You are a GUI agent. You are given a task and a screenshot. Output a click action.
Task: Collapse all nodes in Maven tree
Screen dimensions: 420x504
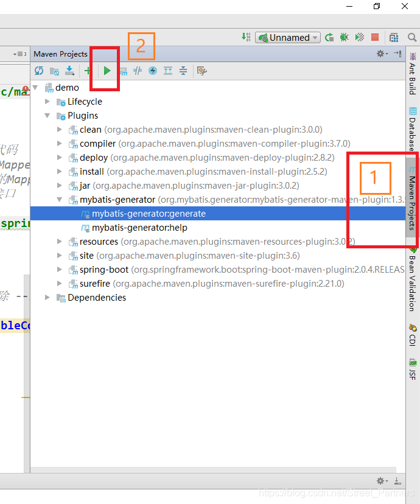183,71
